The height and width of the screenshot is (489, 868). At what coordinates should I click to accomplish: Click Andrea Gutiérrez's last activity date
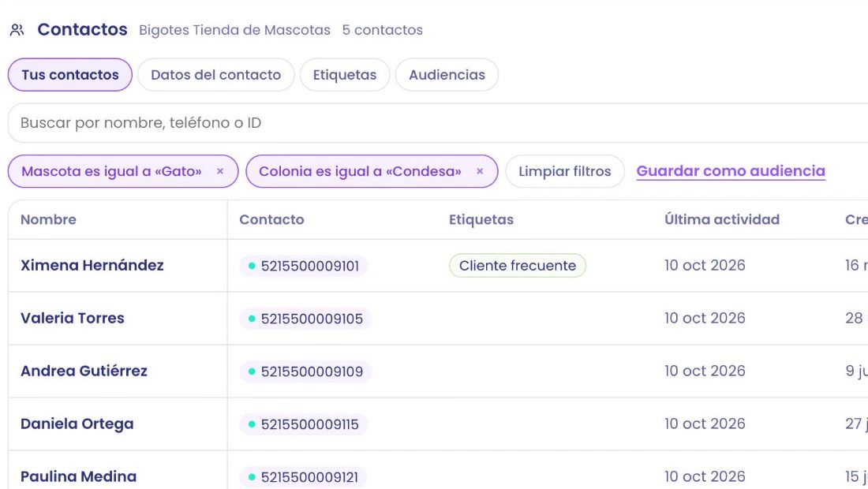[x=705, y=371]
